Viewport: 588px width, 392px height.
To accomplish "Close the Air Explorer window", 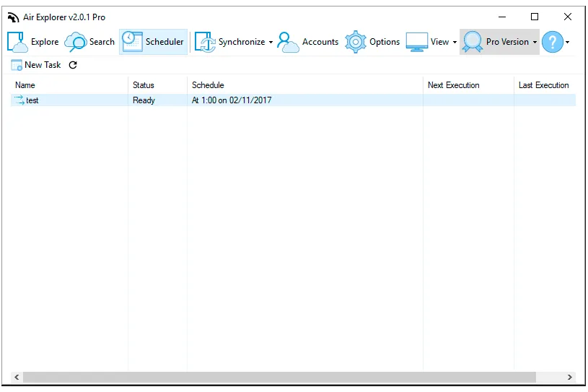I will point(567,17).
